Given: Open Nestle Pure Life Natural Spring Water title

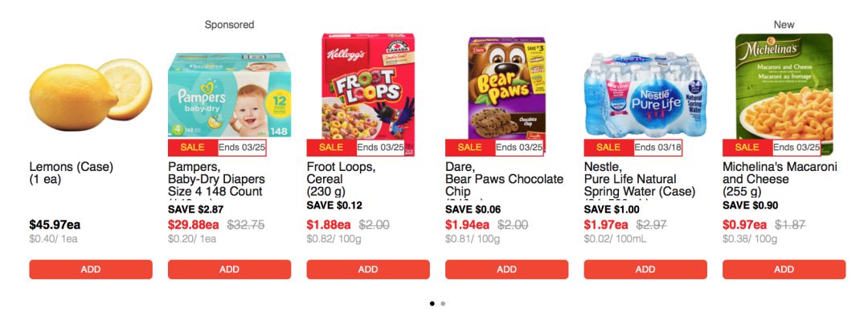Looking at the screenshot, I should [640, 179].
